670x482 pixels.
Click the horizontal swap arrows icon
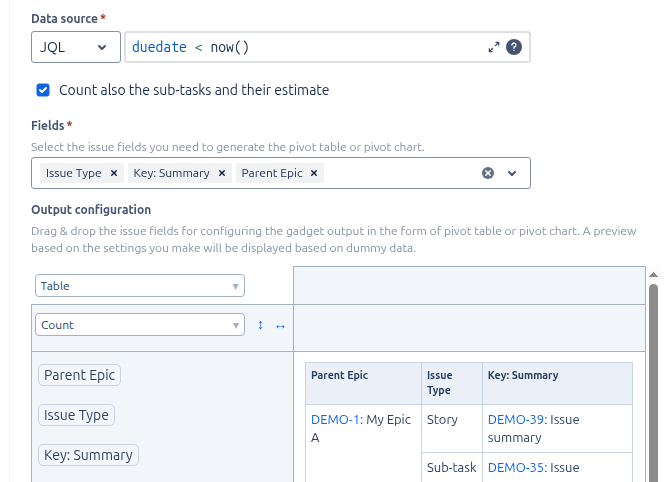pos(280,325)
